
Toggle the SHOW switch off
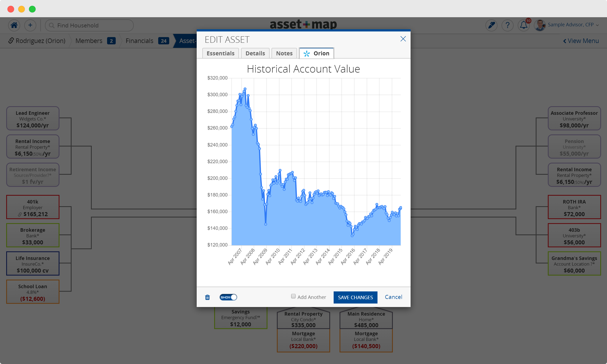tap(228, 297)
